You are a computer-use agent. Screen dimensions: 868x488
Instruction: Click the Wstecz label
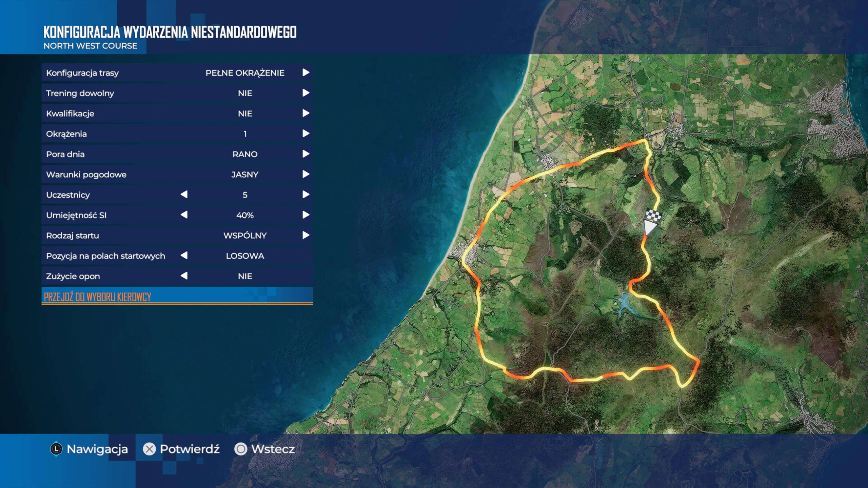273,449
